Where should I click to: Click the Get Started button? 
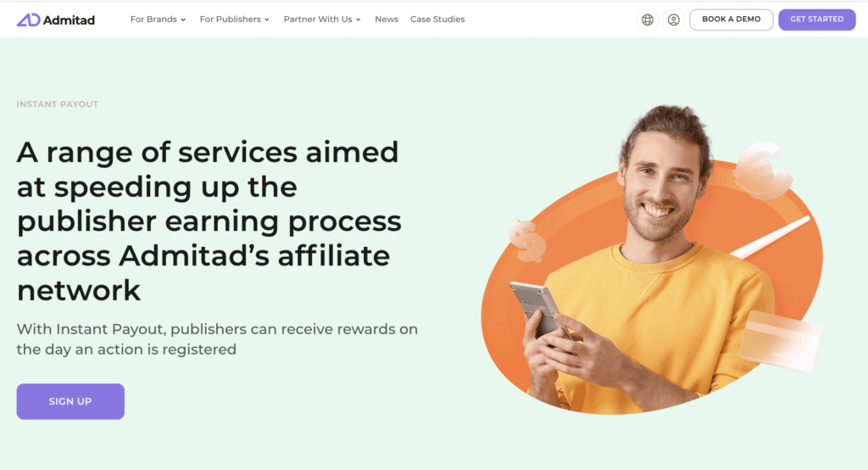(x=817, y=20)
